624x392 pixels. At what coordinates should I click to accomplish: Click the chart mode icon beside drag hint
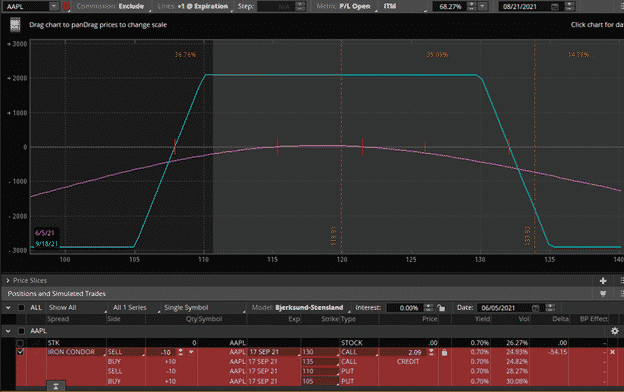click(15, 25)
